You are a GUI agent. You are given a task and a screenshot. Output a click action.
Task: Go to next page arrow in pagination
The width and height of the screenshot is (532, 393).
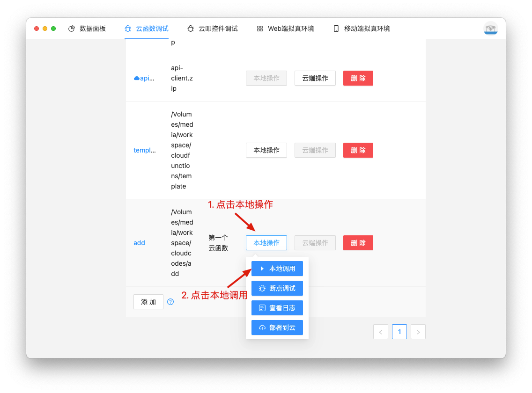pyautogui.click(x=418, y=332)
